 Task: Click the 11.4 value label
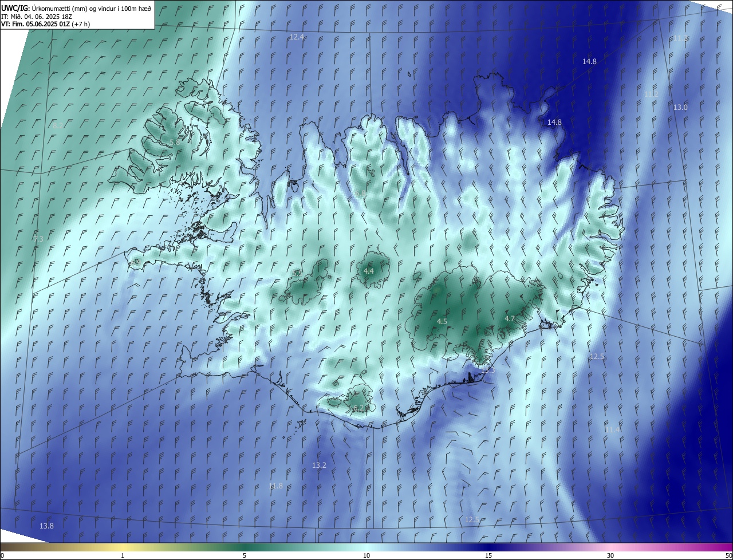point(613,429)
